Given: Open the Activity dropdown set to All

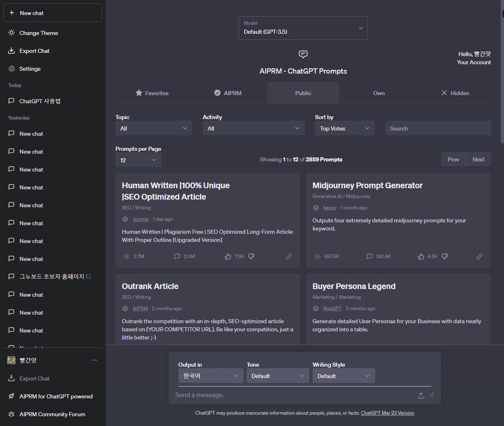Looking at the screenshot, I should 254,128.
